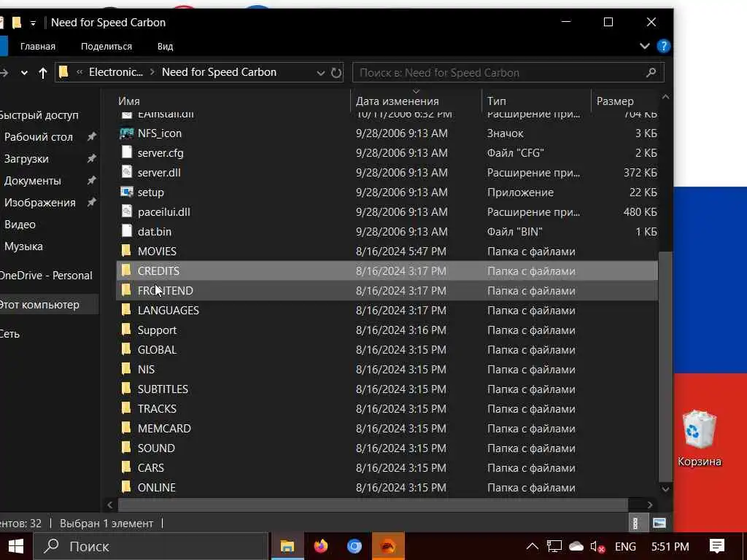This screenshot has height=560, width=747.
Task: Open File Explorer taskbar icon
Action: (287, 546)
